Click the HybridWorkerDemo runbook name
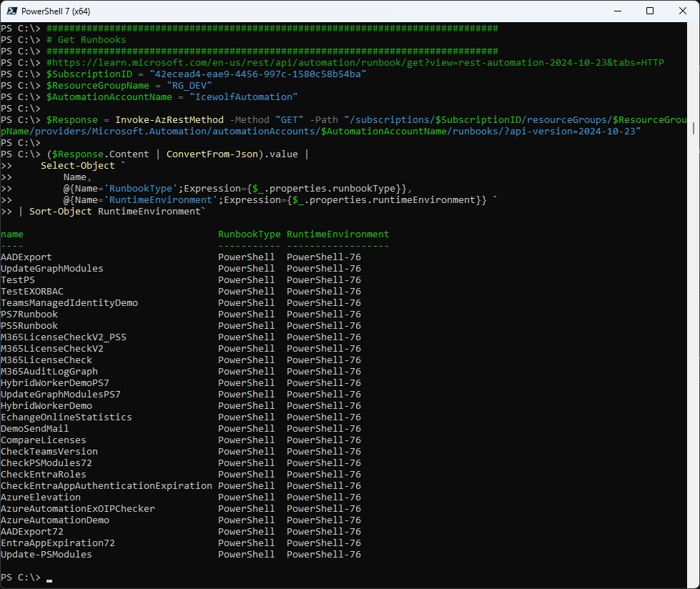The height and width of the screenshot is (589, 700). (x=46, y=405)
